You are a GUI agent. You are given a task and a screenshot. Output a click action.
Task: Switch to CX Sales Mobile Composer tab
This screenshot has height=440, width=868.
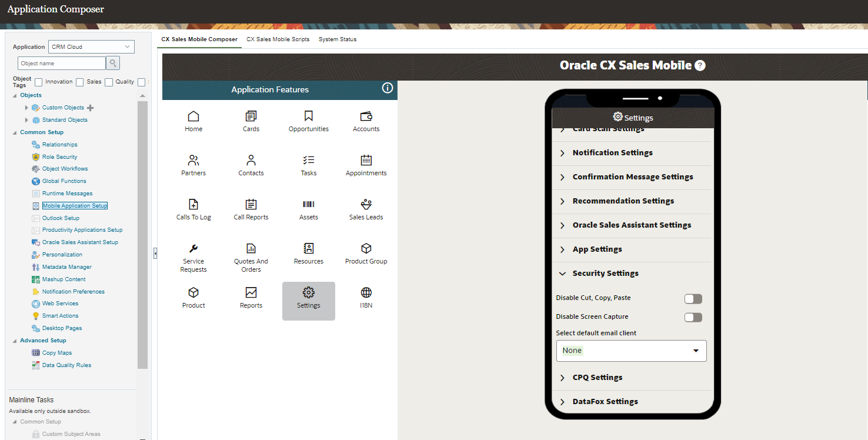tap(199, 39)
